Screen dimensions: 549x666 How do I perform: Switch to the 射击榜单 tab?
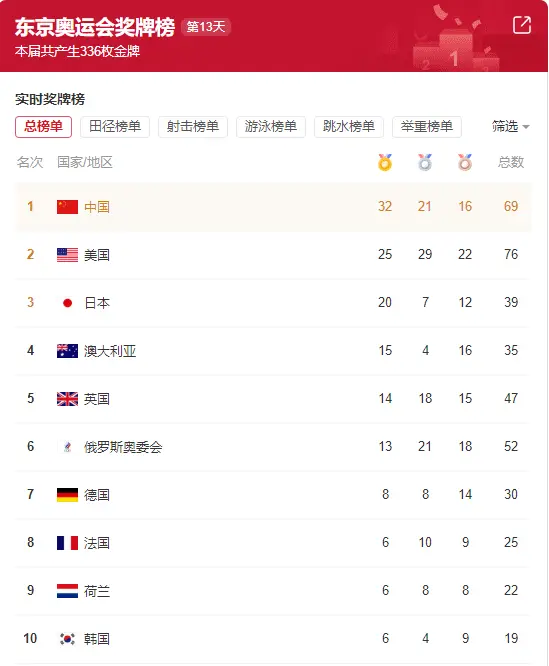point(193,127)
